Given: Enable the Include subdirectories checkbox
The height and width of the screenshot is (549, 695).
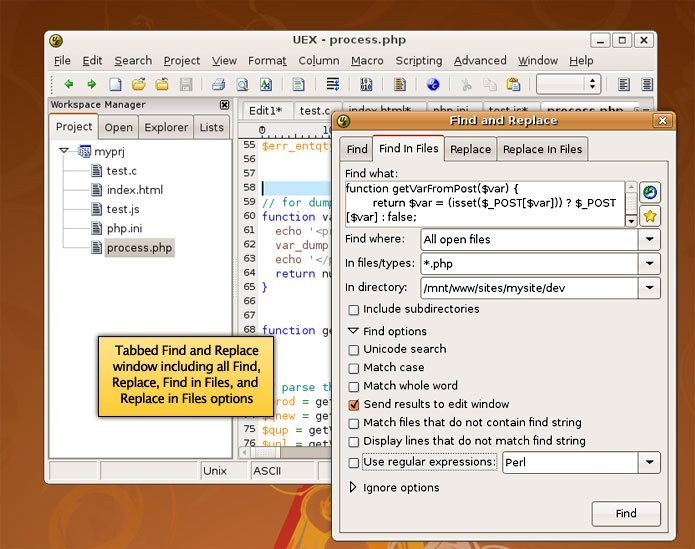Looking at the screenshot, I should click(x=354, y=310).
